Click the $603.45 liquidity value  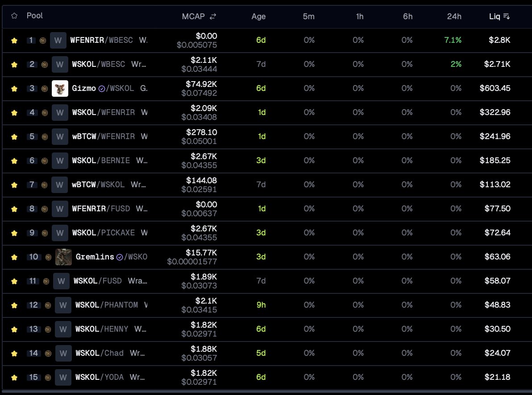tap(495, 88)
